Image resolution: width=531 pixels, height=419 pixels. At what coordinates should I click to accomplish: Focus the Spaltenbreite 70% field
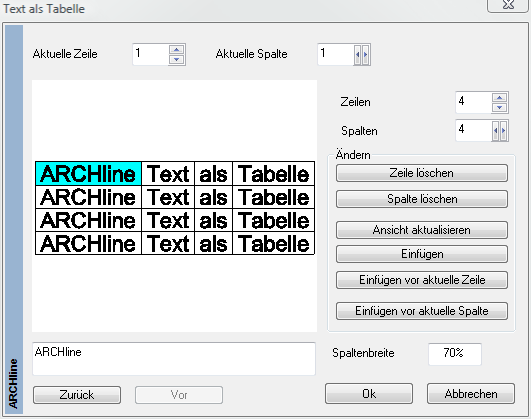pos(454,354)
